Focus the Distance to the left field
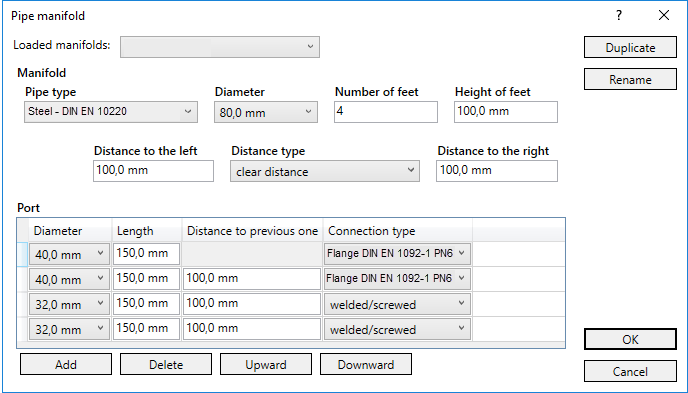 (x=153, y=171)
